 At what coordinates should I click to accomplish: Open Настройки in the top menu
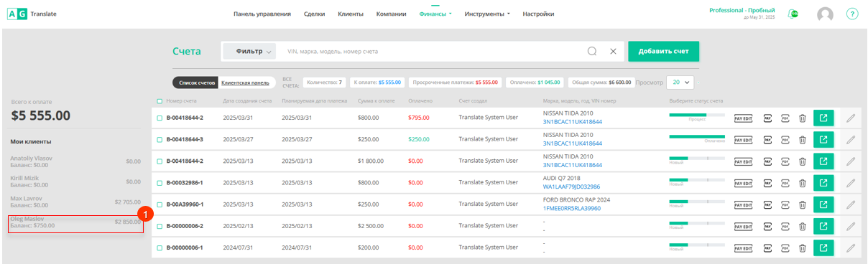tap(538, 14)
